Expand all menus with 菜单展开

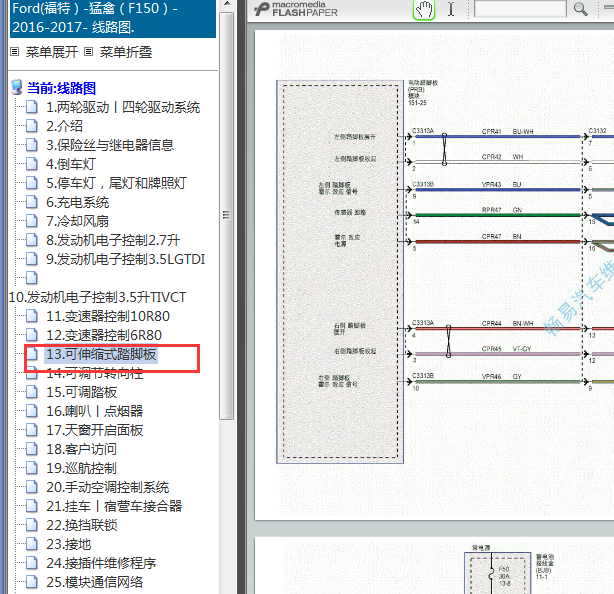coord(52,52)
